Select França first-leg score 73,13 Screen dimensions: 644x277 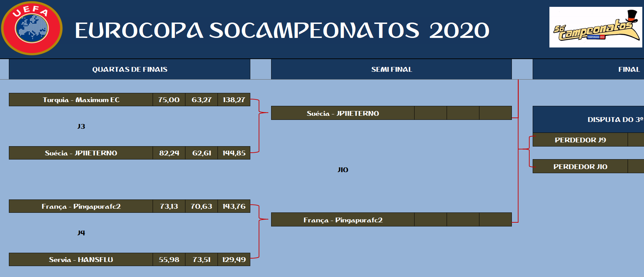click(169, 206)
